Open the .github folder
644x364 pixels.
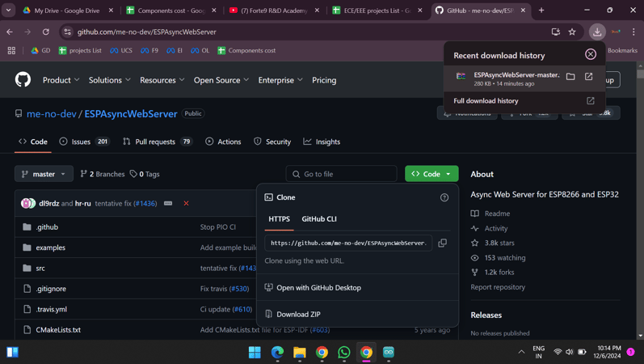[x=47, y=227]
